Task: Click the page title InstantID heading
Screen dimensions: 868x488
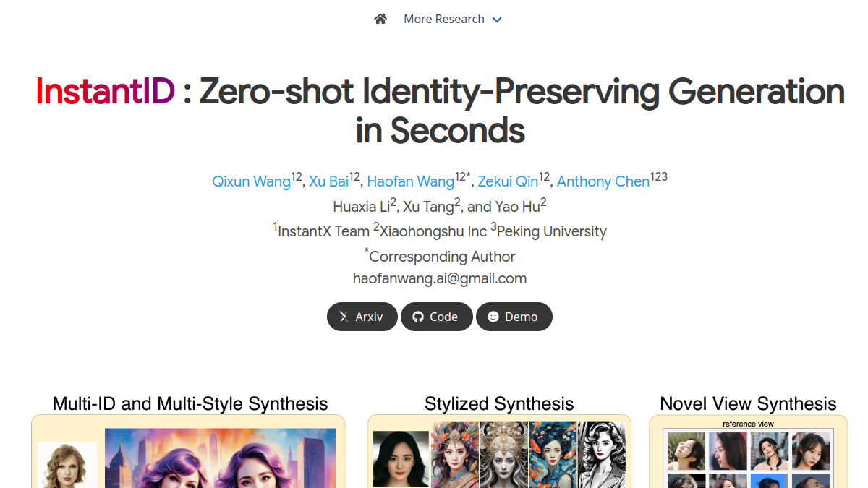Action: pyautogui.click(x=440, y=111)
